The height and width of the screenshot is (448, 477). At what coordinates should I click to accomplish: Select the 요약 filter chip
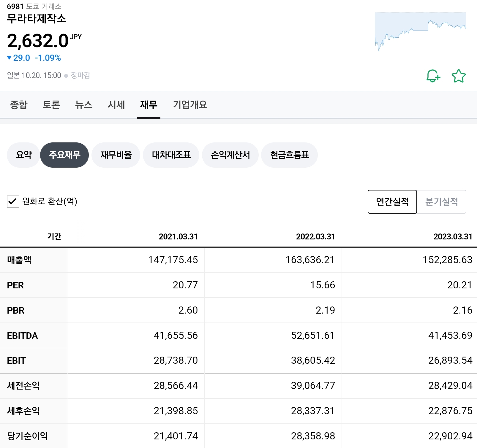tap(23, 155)
